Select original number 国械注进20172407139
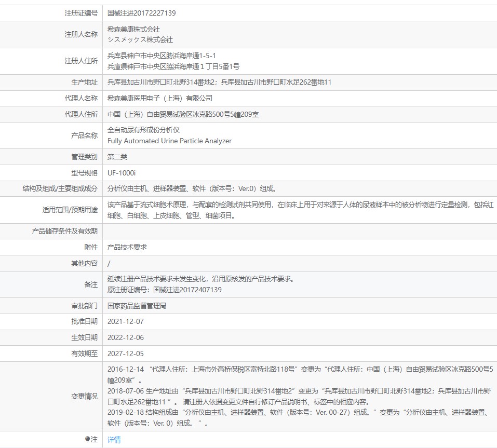This screenshot has height=448, width=497. click(x=187, y=290)
